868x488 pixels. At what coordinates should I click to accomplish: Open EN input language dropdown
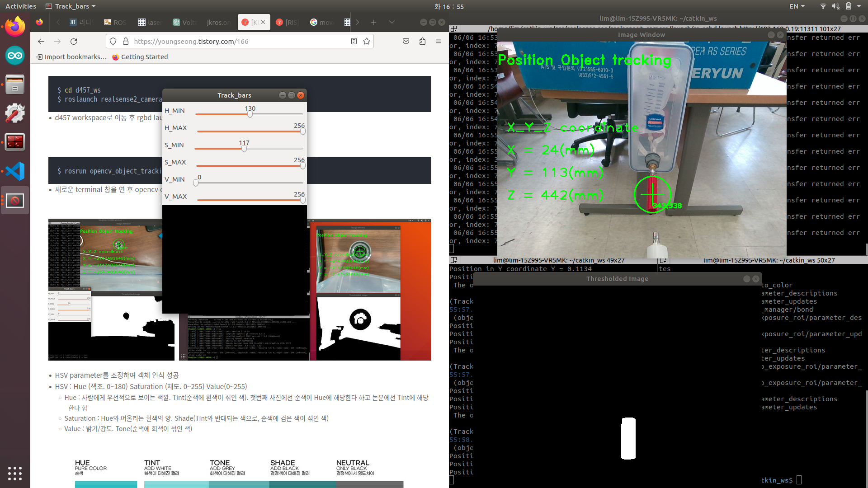point(797,6)
